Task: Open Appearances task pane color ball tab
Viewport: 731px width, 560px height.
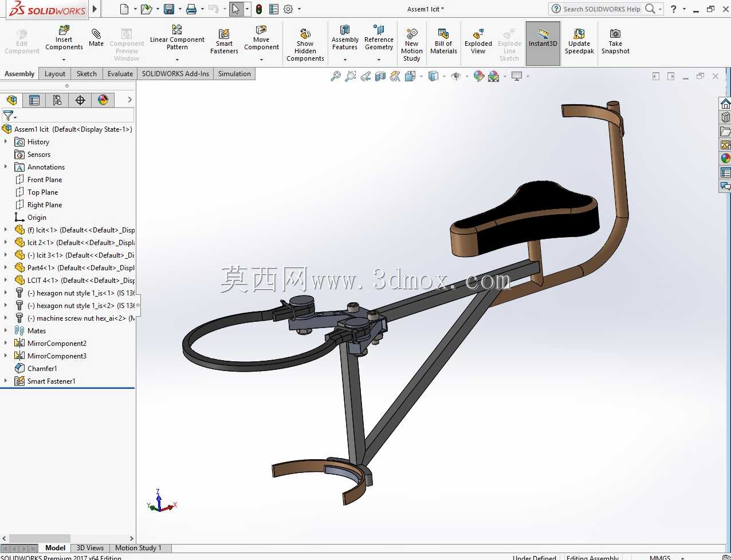Action: click(x=725, y=159)
